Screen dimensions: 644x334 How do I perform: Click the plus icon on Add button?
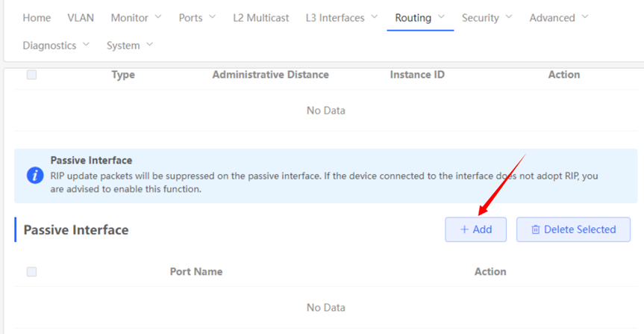[x=464, y=229]
